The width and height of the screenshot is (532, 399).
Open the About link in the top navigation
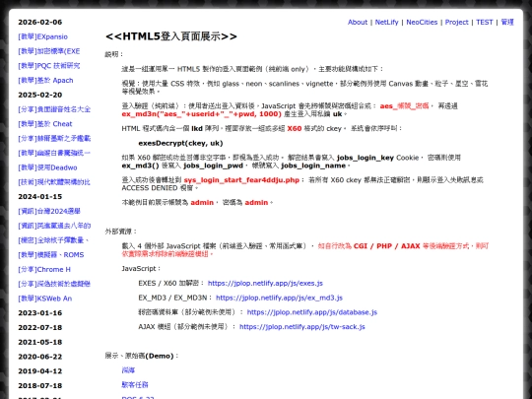358,22
